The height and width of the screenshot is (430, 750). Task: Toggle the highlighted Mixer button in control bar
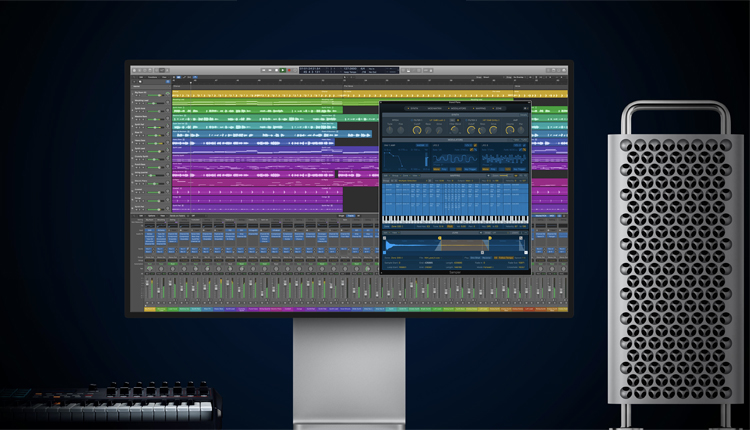coord(162,70)
